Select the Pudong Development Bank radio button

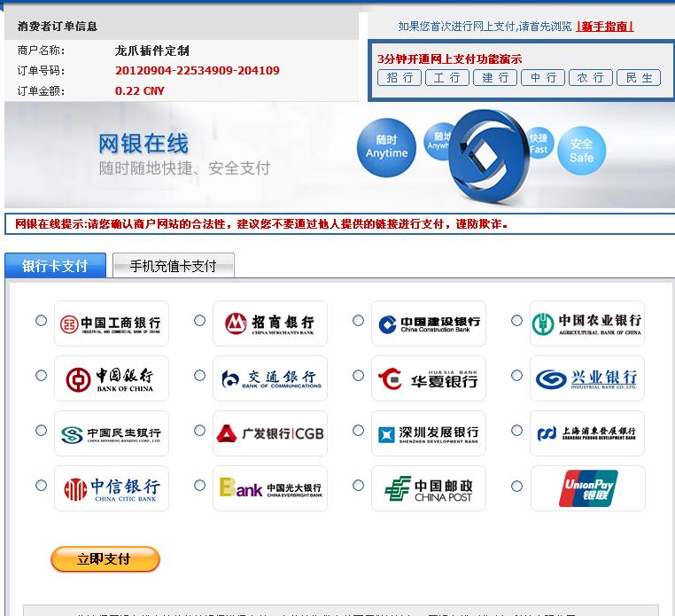click(516, 431)
